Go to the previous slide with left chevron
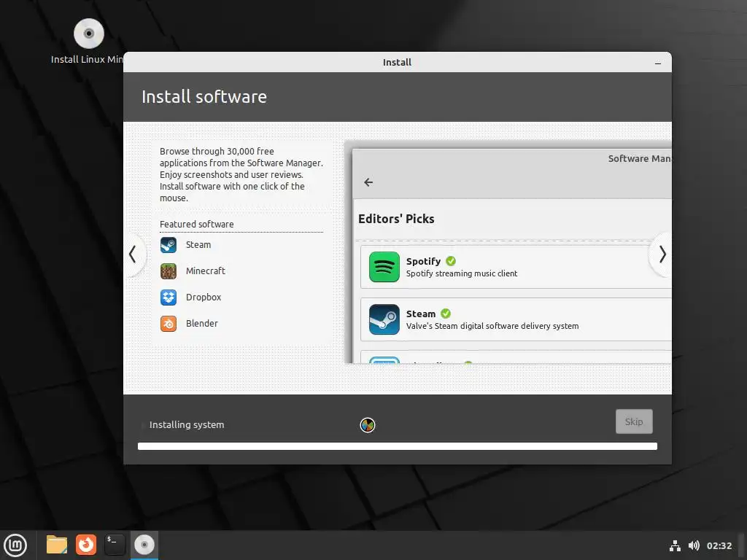The image size is (747, 560). (x=133, y=254)
